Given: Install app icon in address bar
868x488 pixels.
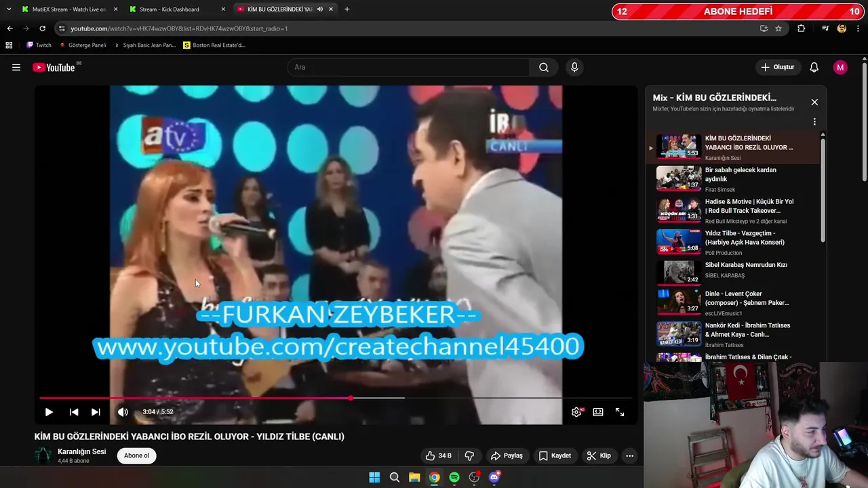Looking at the screenshot, I should tap(764, 28).
